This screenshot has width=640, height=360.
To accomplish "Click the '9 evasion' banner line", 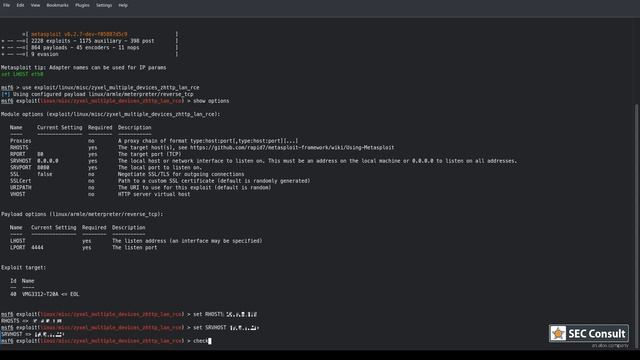I will point(44,54).
